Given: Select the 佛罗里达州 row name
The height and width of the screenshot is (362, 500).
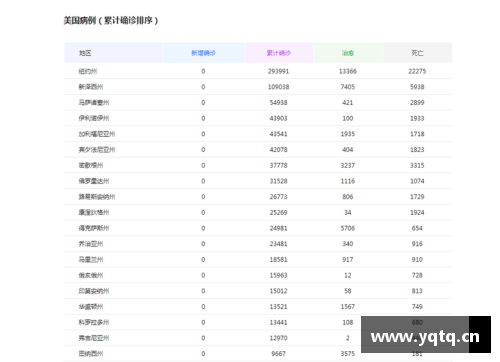Looking at the screenshot, I should click(94, 181).
